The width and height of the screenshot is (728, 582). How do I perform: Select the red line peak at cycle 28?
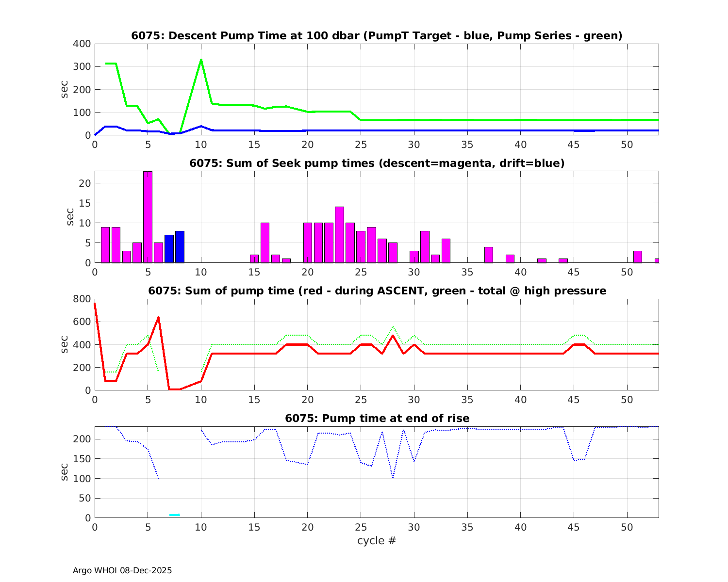click(393, 336)
